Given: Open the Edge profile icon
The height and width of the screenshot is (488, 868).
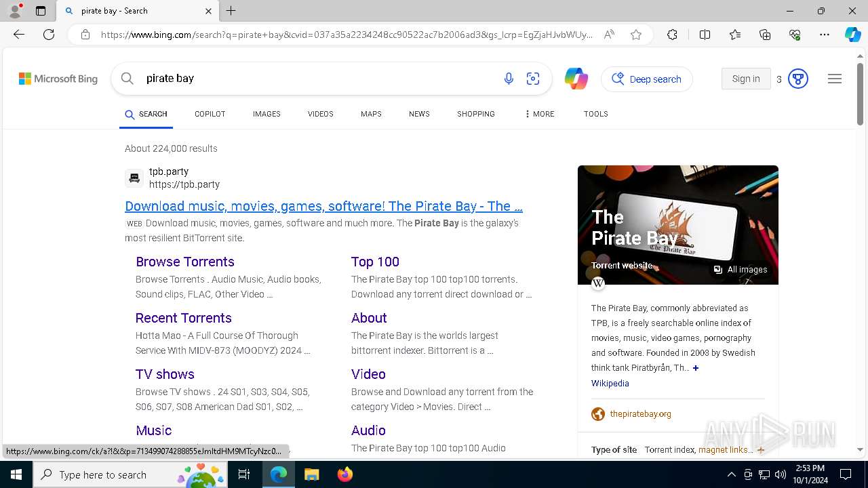Looking at the screenshot, I should tap(15, 11).
